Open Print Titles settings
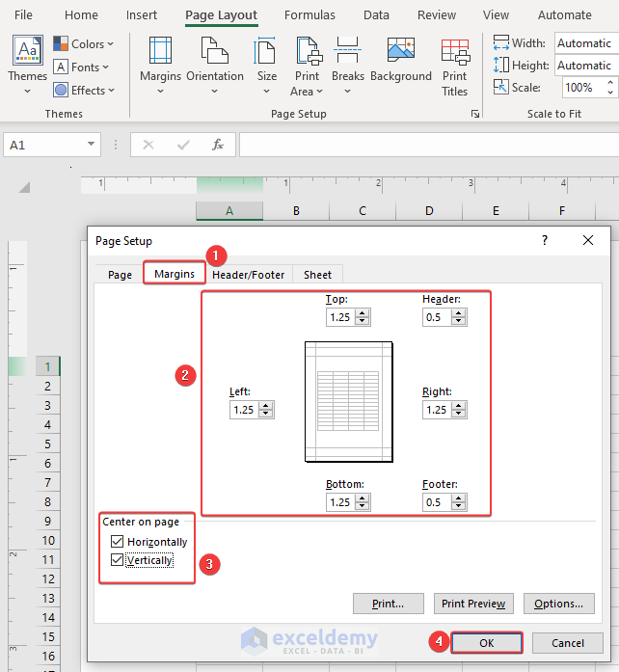Image resolution: width=619 pixels, height=672 pixels. (455, 64)
